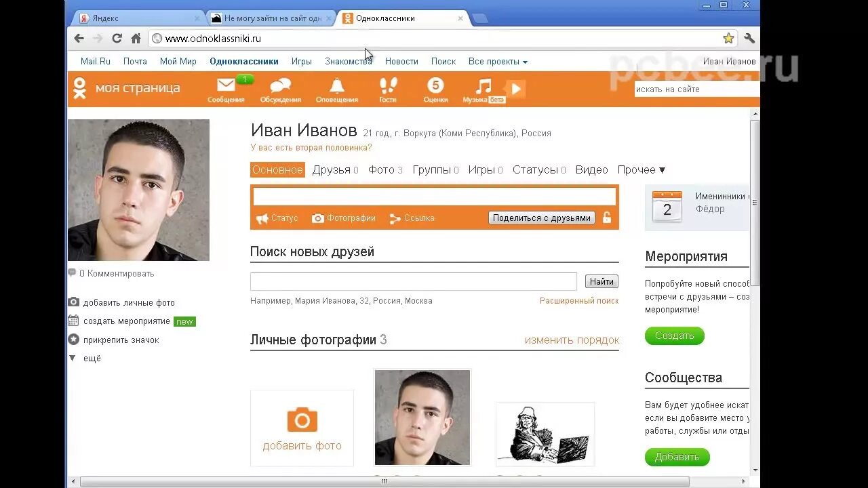Viewport: 868px width, 488px height.
Task: Open Гости footprints icon
Action: point(388,85)
